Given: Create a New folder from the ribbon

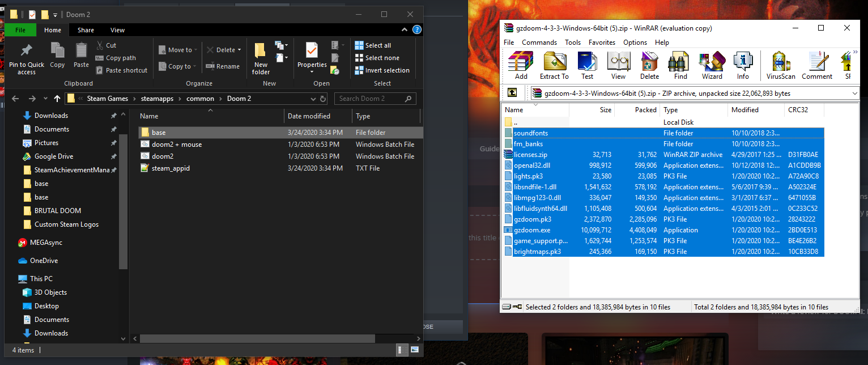Looking at the screenshot, I should [x=261, y=58].
